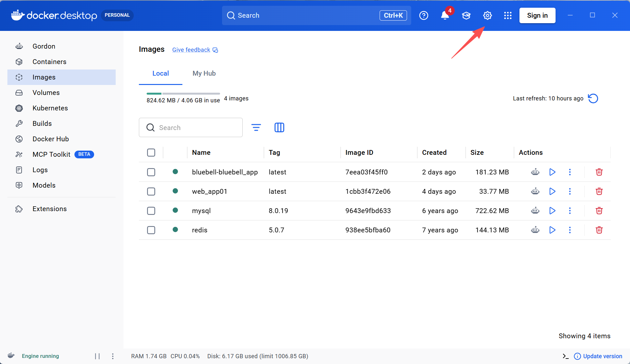Sort images by Size column
The image size is (630, 364).
(x=477, y=153)
